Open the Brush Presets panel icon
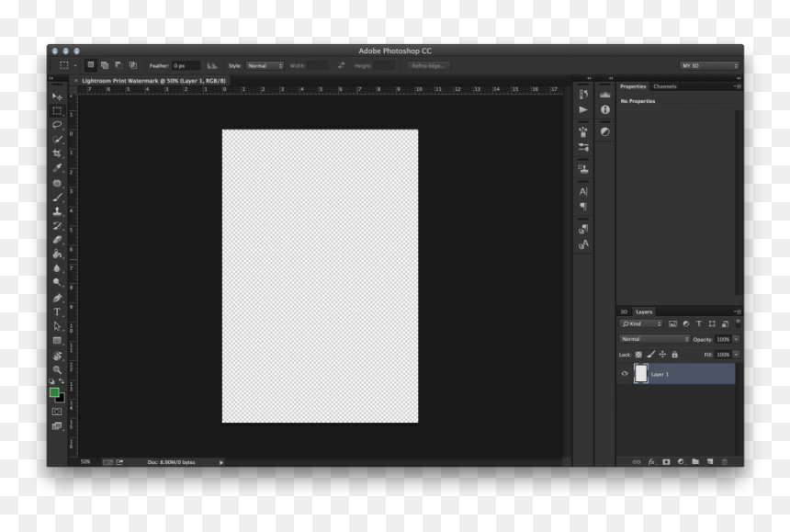Image resolution: width=790 pixels, height=532 pixels. coord(583,132)
